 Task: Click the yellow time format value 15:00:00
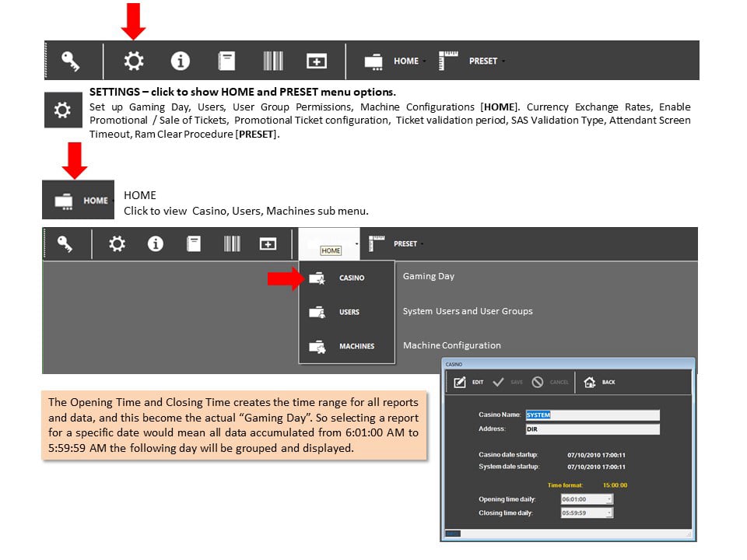click(x=615, y=485)
